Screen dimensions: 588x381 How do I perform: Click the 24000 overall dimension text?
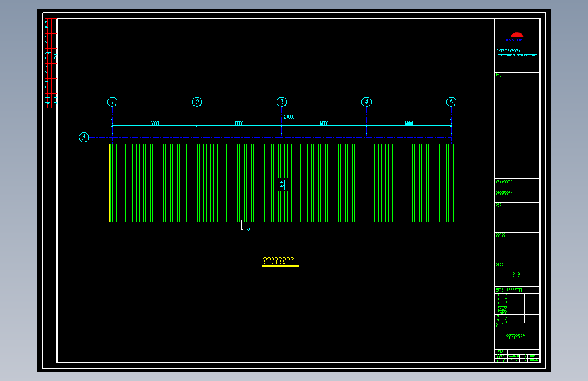pyautogui.click(x=289, y=117)
